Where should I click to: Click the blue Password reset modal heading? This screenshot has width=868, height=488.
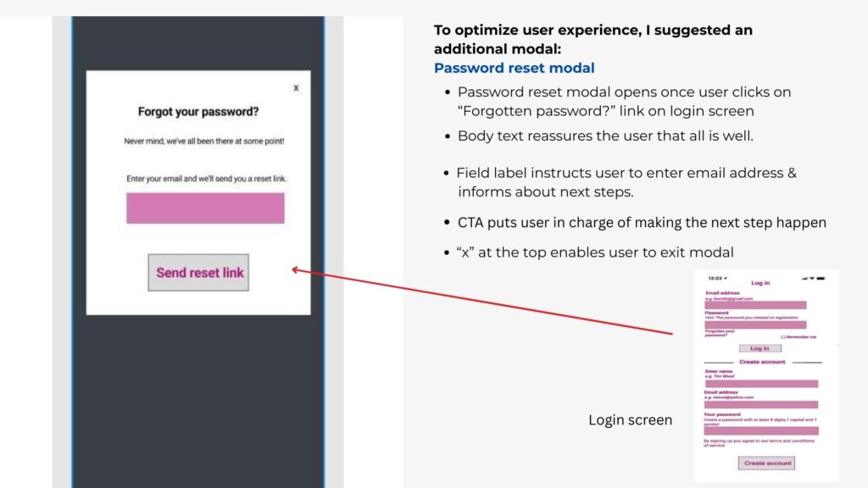[x=514, y=68]
